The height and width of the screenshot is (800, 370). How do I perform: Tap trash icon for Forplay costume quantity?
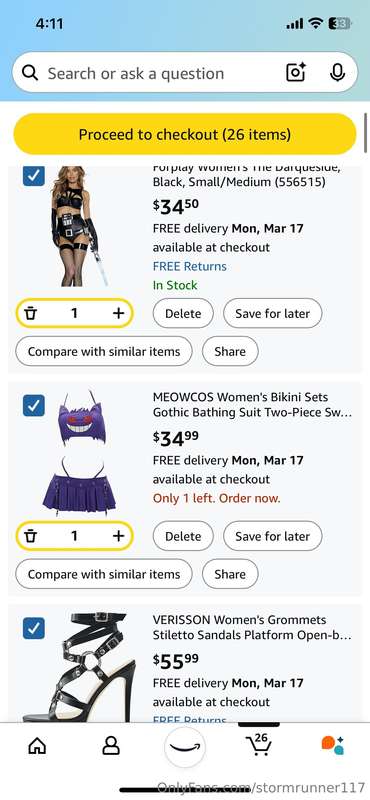point(31,313)
